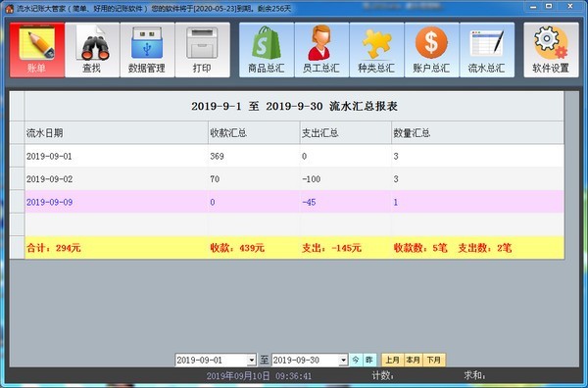The height and width of the screenshot is (388, 588).
Task: Click row selector beside 2019-09-01
Action: coord(18,156)
